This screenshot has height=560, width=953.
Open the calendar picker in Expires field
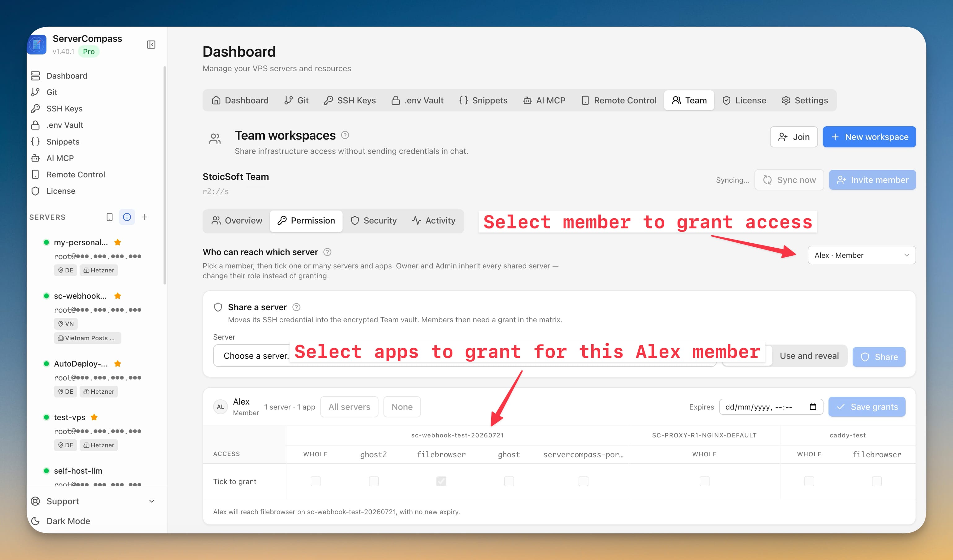[x=813, y=406]
